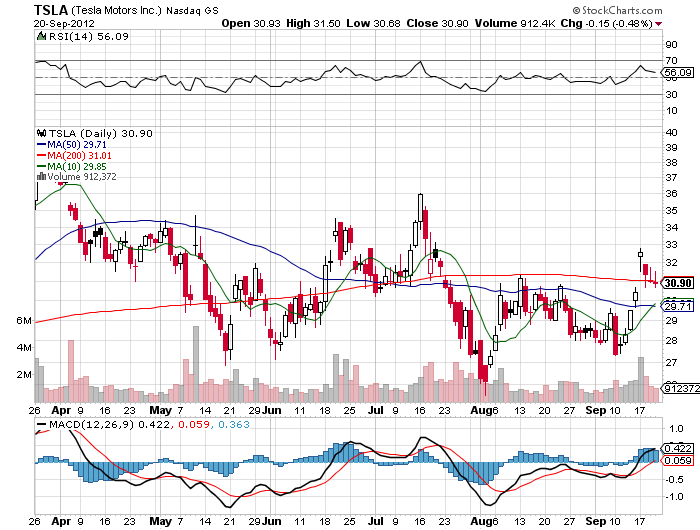Click the 'Open 30.93' value
Viewport: 700px width, 530px height.
click(x=251, y=24)
